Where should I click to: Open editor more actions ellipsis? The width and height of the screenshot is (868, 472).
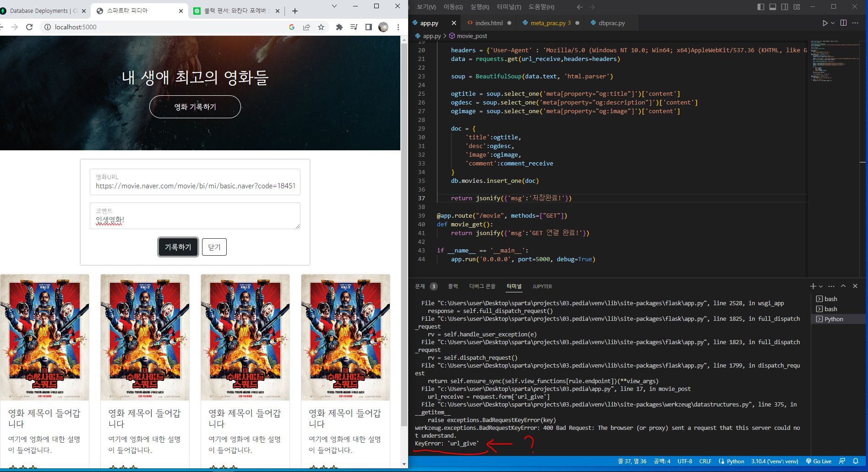(x=855, y=23)
